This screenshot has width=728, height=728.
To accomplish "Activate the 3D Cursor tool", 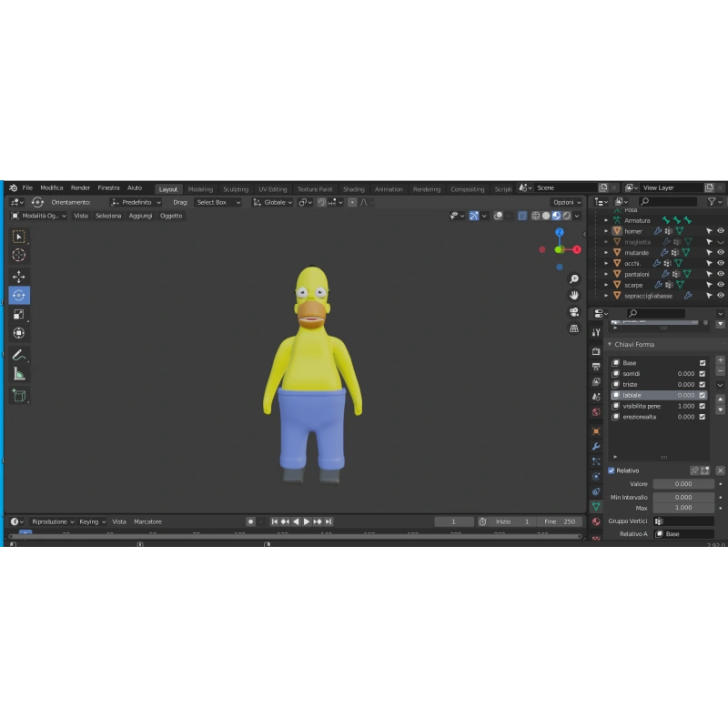I will tap(18, 255).
